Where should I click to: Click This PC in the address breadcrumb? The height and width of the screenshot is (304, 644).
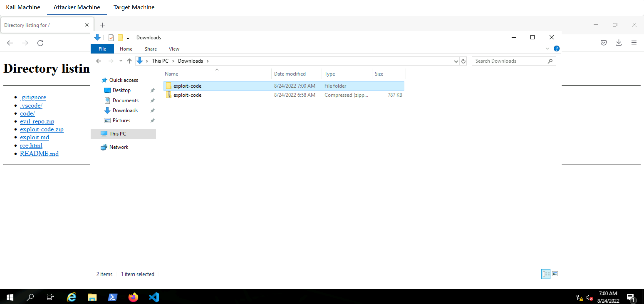point(160,61)
